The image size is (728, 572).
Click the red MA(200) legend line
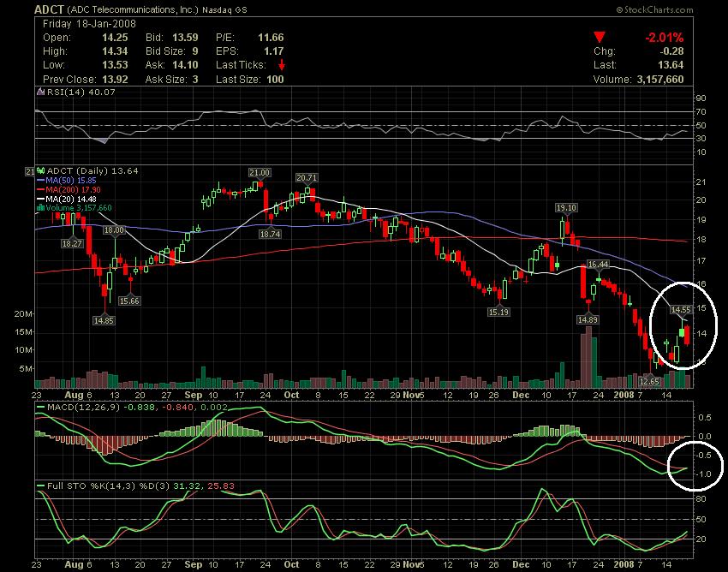[41, 189]
